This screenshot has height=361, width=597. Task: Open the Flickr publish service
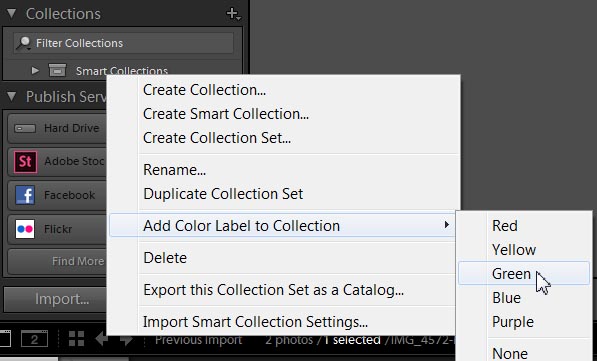pyautogui.click(x=57, y=229)
